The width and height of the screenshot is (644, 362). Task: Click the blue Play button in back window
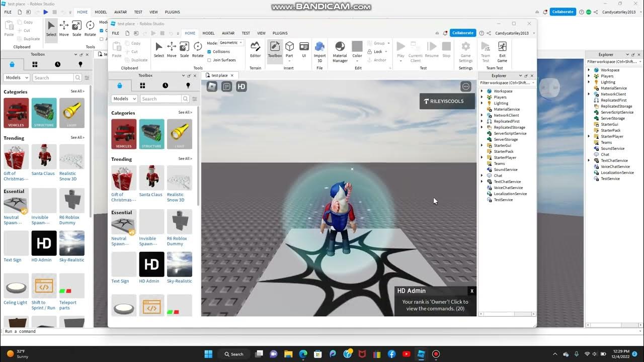[x=46, y=12]
